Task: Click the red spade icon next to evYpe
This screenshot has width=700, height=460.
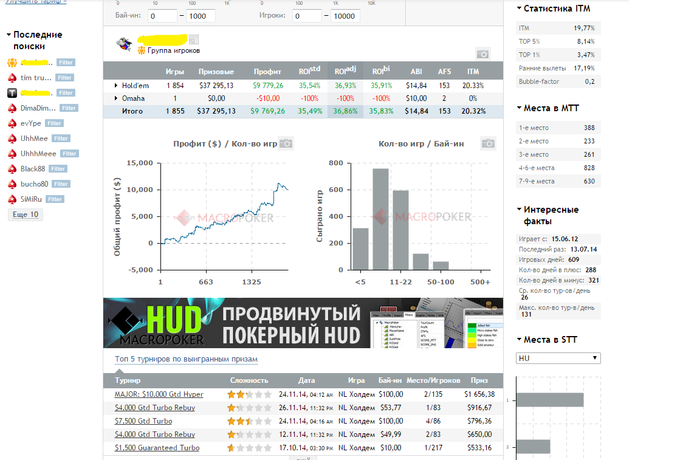Action: coord(12,123)
